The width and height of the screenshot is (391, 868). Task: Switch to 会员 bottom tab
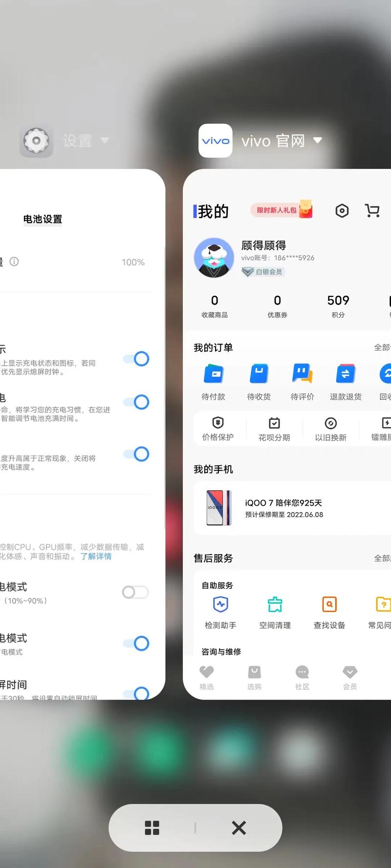(350, 678)
